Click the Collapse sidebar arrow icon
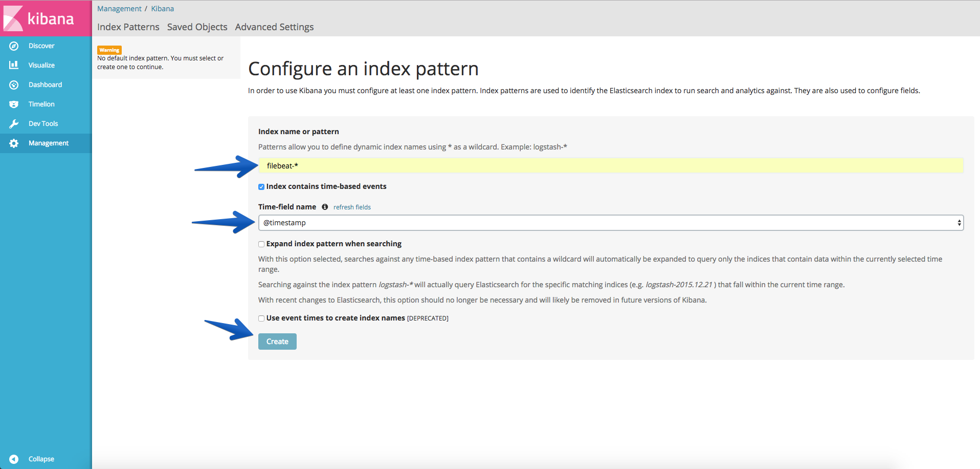The image size is (980, 469). tap(14, 459)
